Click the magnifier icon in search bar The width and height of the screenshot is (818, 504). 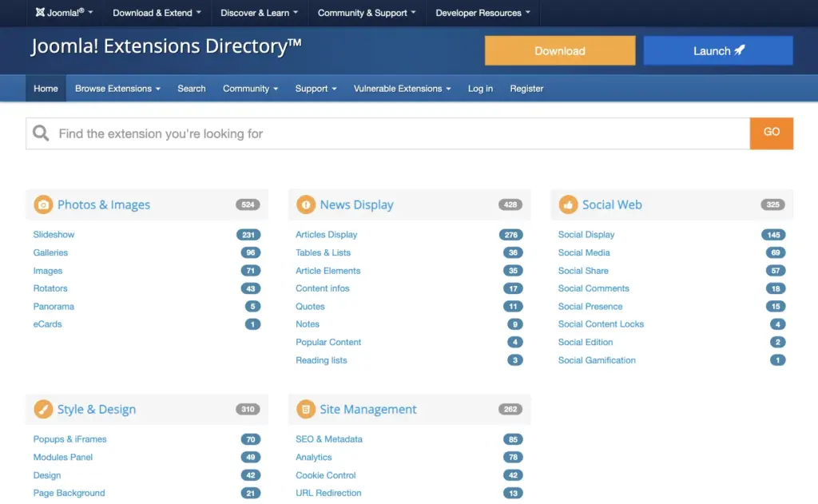click(x=41, y=133)
